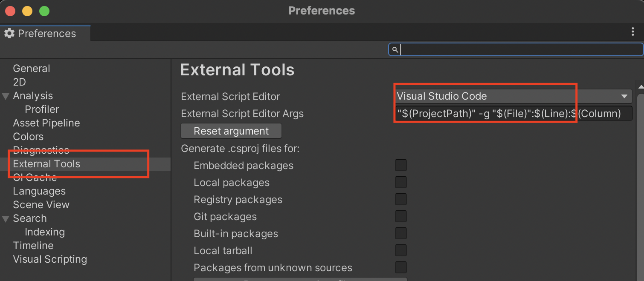Open the three-dot window options menu
The image size is (644, 281).
click(633, 32)
